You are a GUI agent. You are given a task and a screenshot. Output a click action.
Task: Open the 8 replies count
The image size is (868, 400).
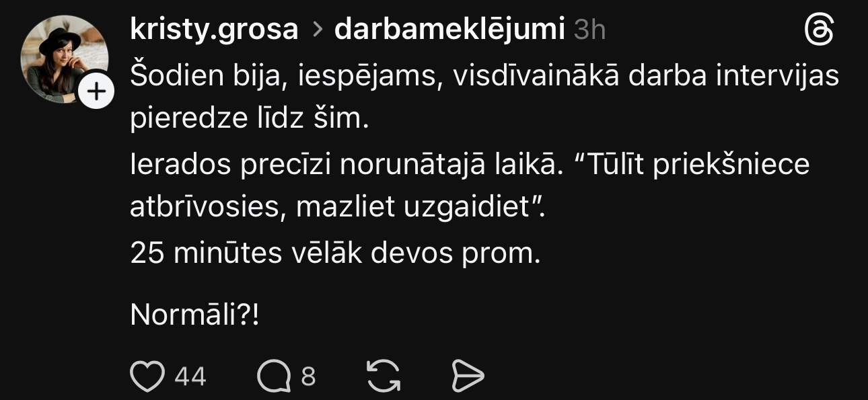click(x=308, y=376)
